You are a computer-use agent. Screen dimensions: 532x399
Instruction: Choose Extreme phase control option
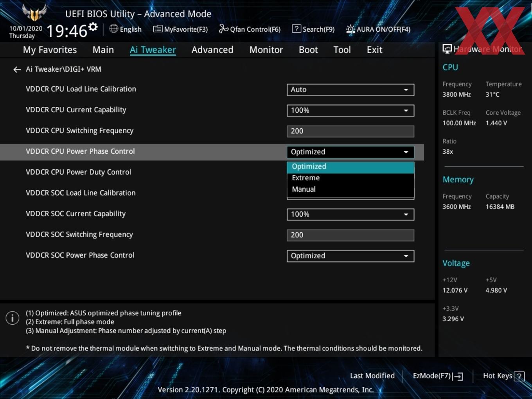[x=350, y=178]
